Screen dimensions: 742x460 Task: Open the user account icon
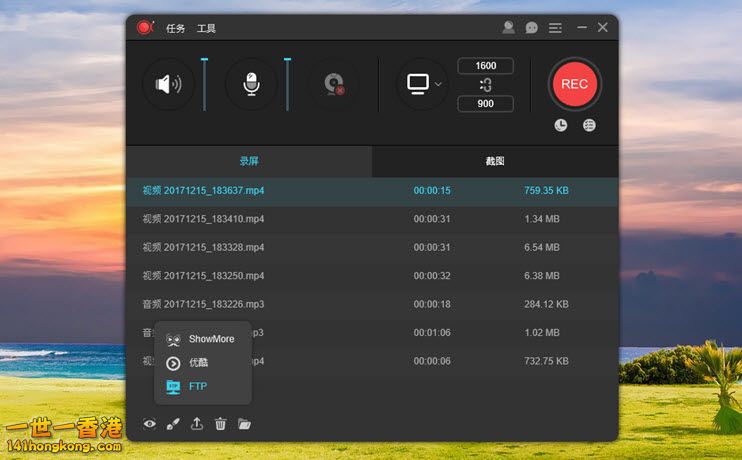point(508,28)
